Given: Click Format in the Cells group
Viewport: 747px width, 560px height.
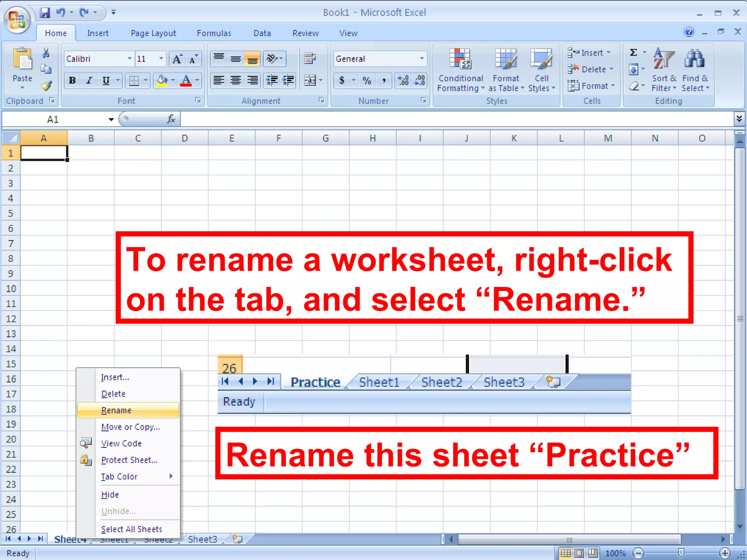Looking at the screenshot, I should (591, 86).
